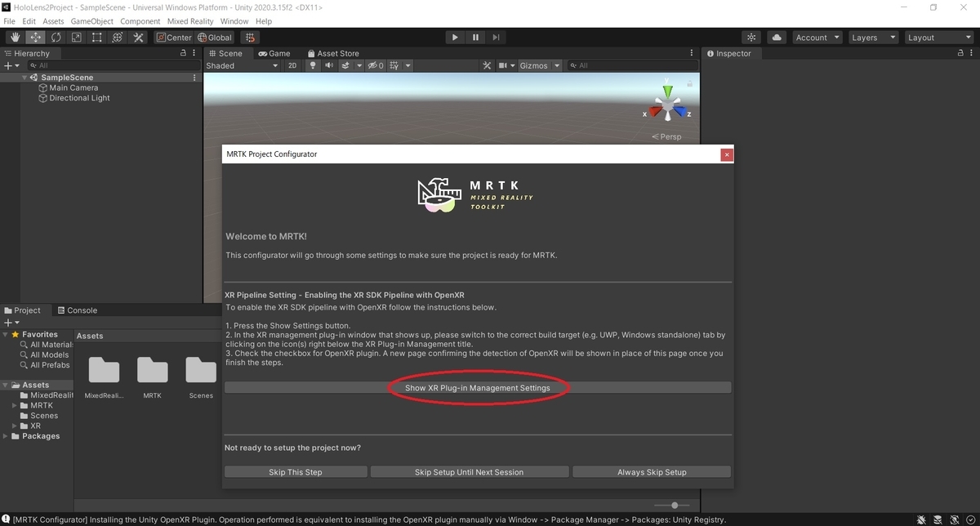Click Skip This Step button
This screenshot has height=526, width=980.
tap(296, 472)
